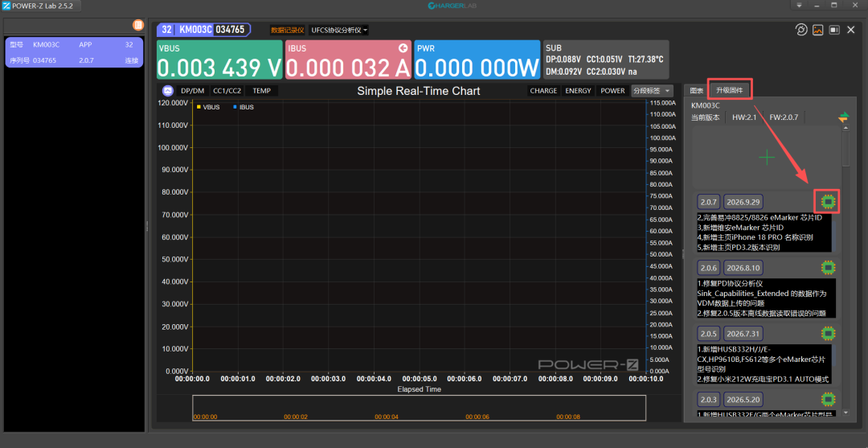Toggle the TEMP curve on chart
Image resolution: width=868 pixels, height=448 pixels.
coord(261,91)
